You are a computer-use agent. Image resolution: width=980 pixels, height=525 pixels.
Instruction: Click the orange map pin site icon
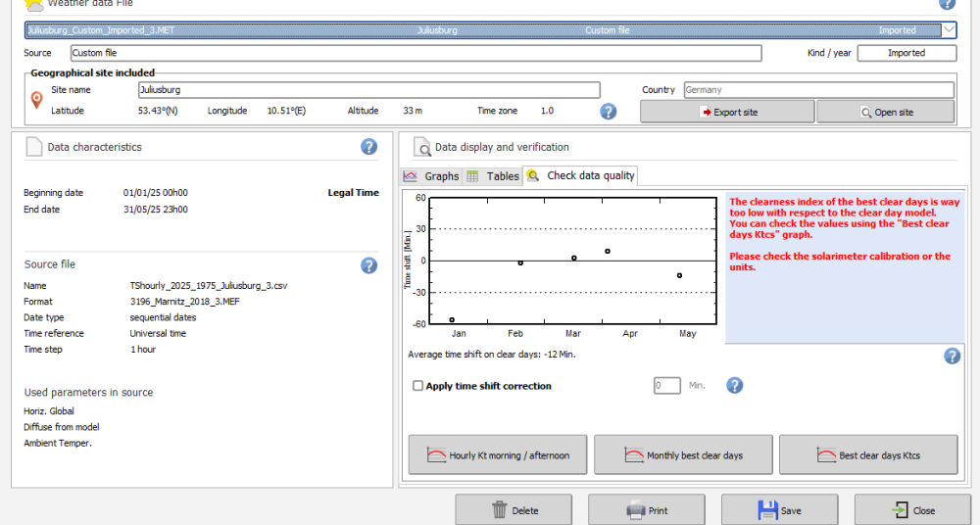[37, 100]
